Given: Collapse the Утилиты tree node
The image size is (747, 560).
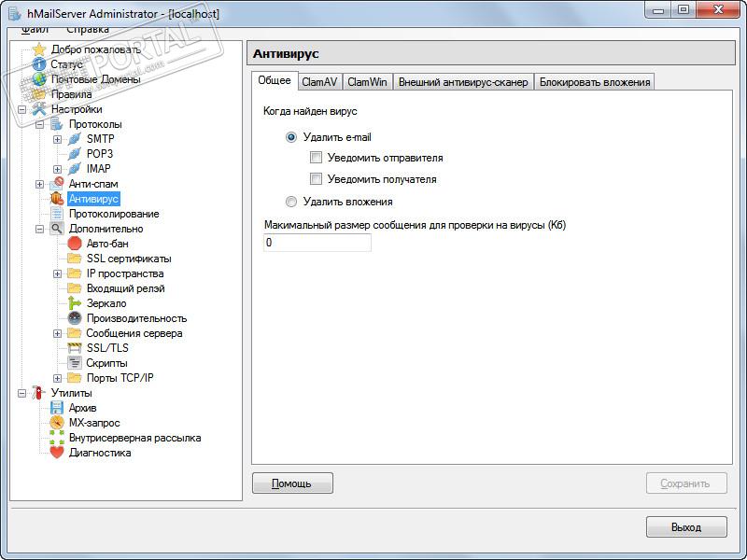Looking at the screenshot, I should coord(21,393).
